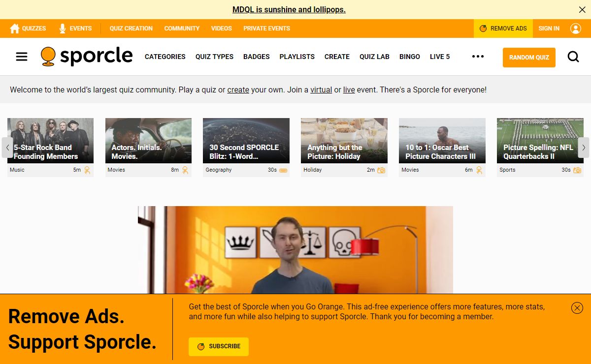Image resolution: width=591 pixels, height=364 pixels.
Task: Click the camera icon on Picture Spelling: NFL
Action: pyautogui.click(x=577, y=170)
